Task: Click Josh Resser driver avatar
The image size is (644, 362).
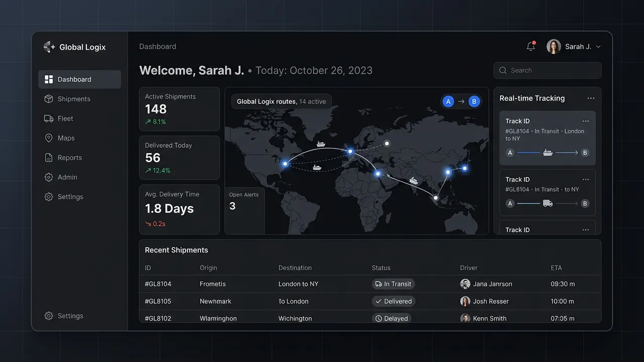Action: click(x=465, y=302)
